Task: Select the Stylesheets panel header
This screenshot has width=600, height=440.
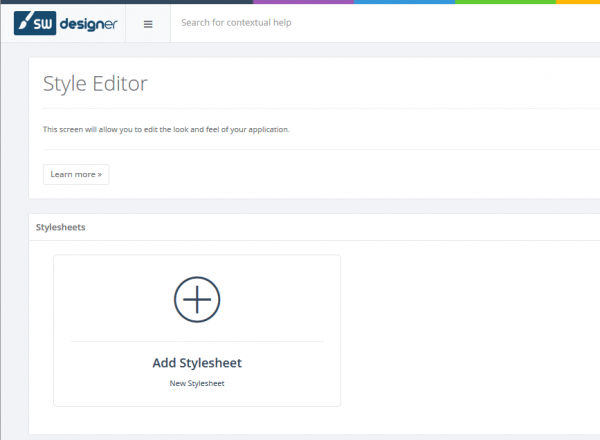Action: (61, 227)
